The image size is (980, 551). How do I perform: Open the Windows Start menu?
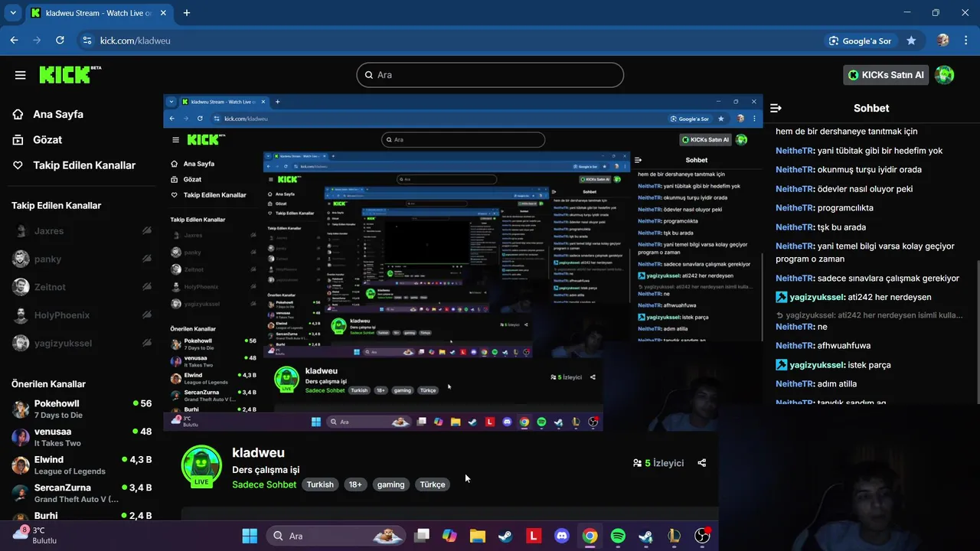pos(250,536)
